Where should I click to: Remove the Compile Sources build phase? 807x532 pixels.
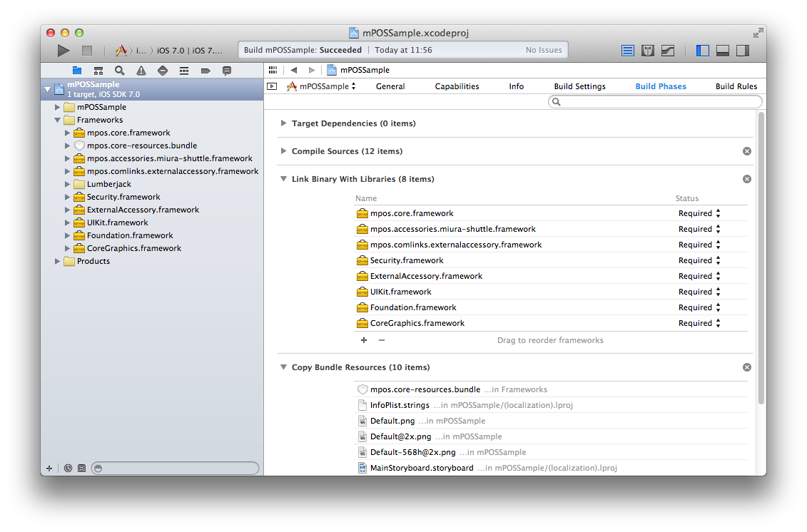(747, 151)
